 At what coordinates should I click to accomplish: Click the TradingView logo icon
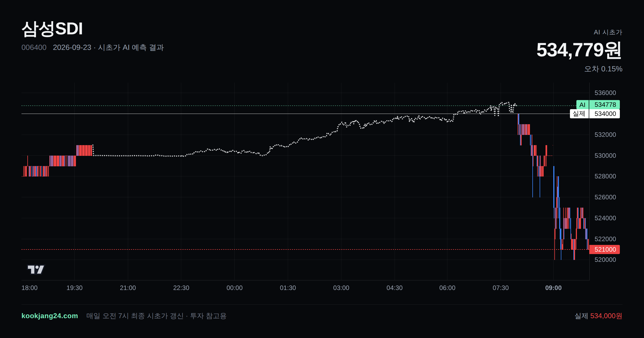coord(36,269)
